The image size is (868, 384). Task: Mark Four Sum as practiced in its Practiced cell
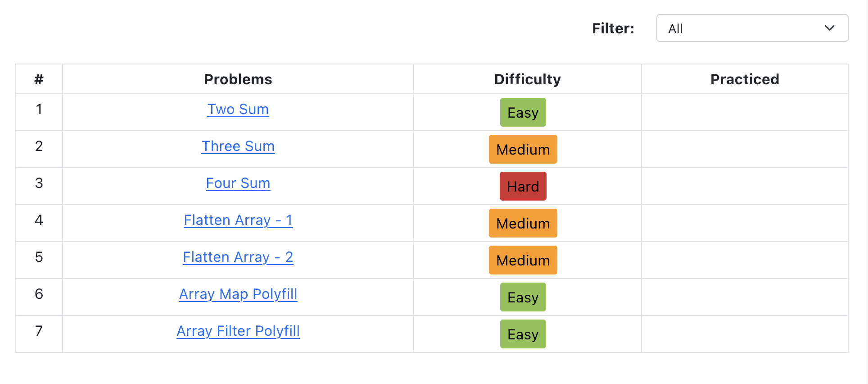[x=745, y=186]
